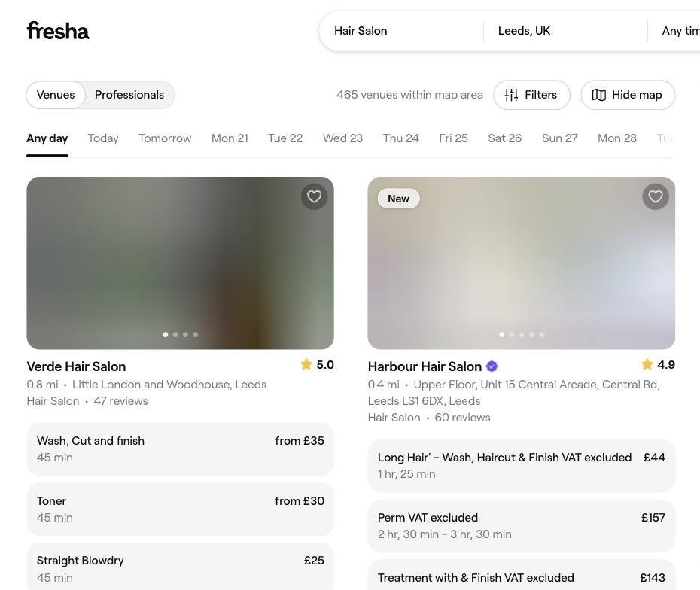Click the New badge on Harbour photo
700x590 pixels.
coord(398,199)
